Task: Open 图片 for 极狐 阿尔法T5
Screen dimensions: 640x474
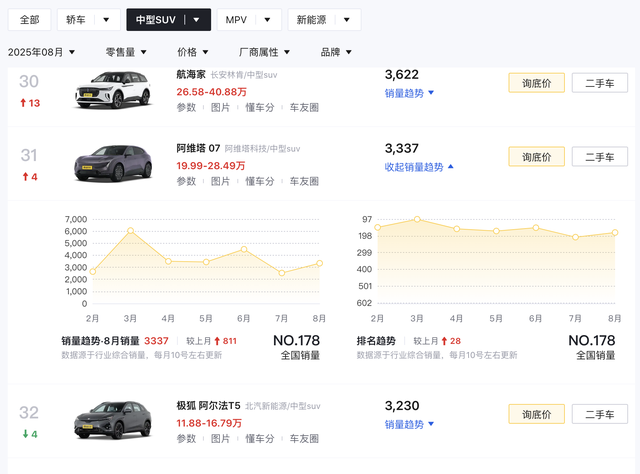Action: (x=220, y=438)
